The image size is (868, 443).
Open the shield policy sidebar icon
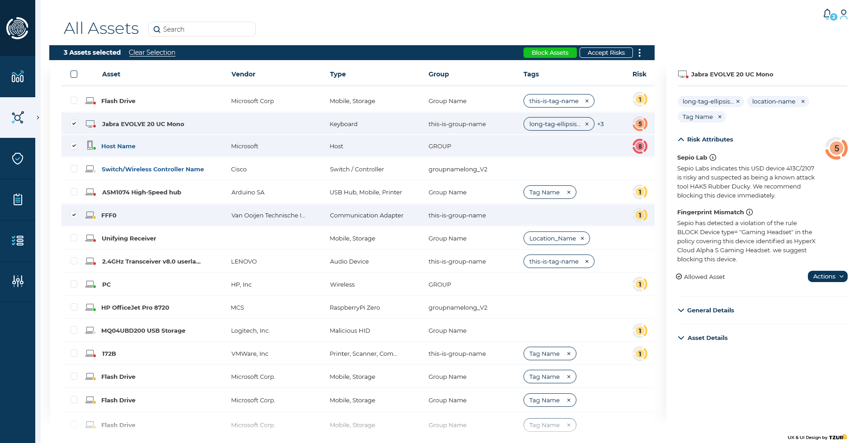point(18,159)
